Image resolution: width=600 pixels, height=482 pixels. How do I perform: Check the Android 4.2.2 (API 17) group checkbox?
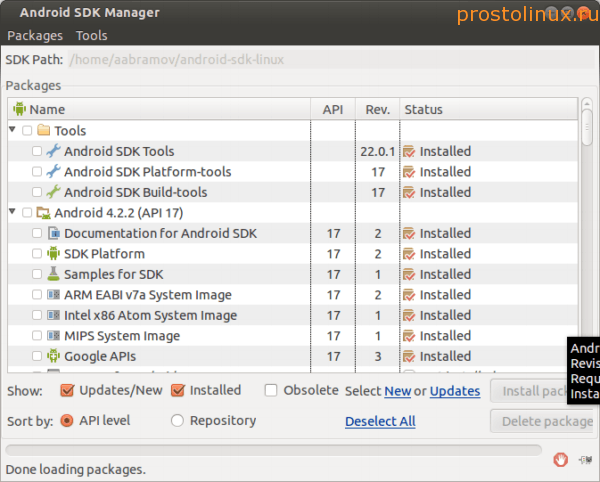point(27,212)
